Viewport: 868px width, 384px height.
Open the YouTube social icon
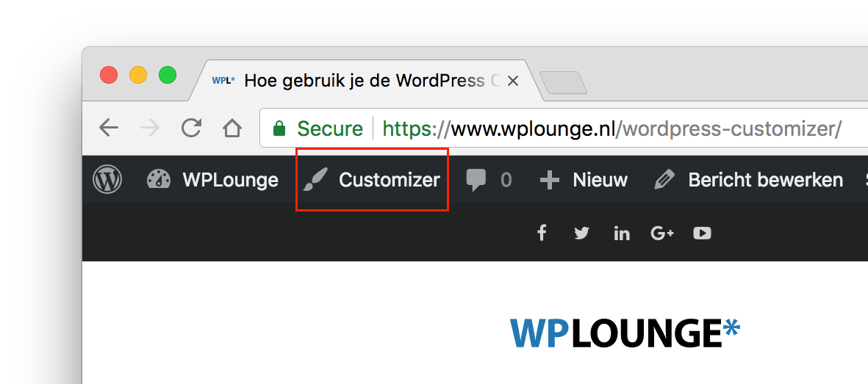(x=702, y=233)
